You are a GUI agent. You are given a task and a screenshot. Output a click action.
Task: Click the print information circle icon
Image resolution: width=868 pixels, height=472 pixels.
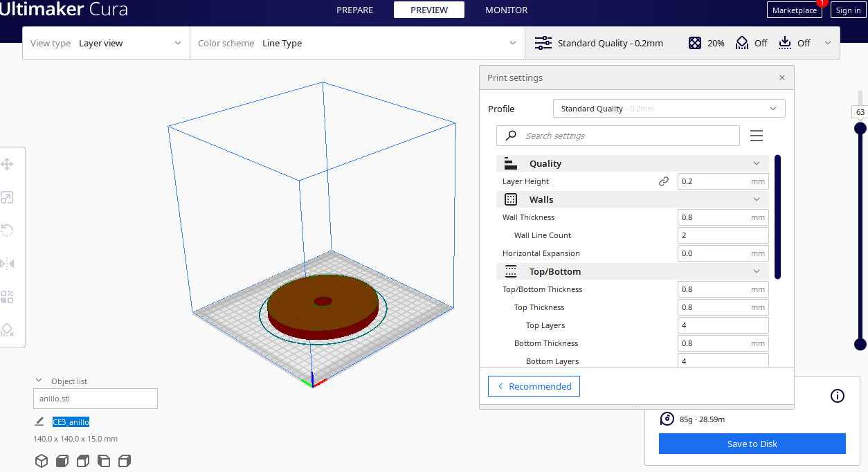838,396
